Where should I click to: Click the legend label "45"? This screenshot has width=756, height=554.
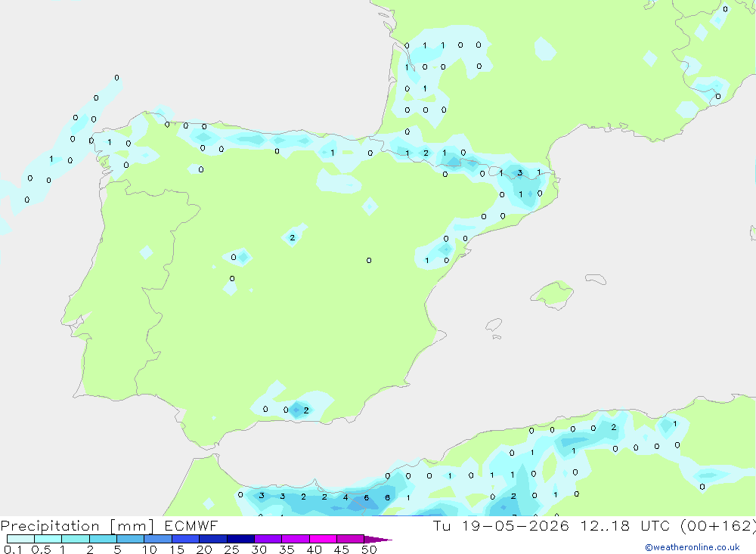coord(342,549)
